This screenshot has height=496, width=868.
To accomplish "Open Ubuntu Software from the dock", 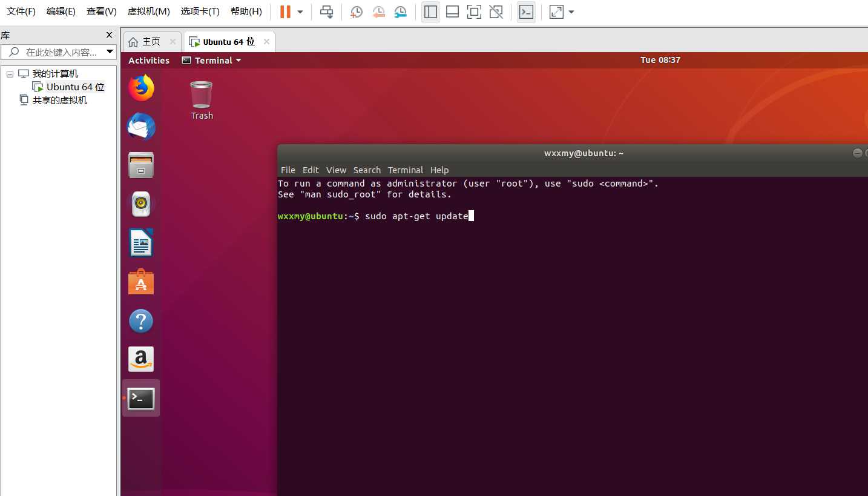I will coord(141,282).
